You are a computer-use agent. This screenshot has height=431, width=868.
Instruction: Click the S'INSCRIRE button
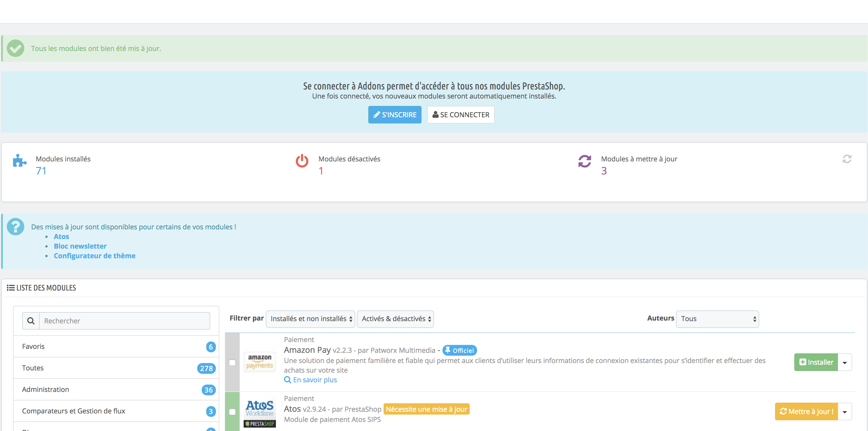395,115
